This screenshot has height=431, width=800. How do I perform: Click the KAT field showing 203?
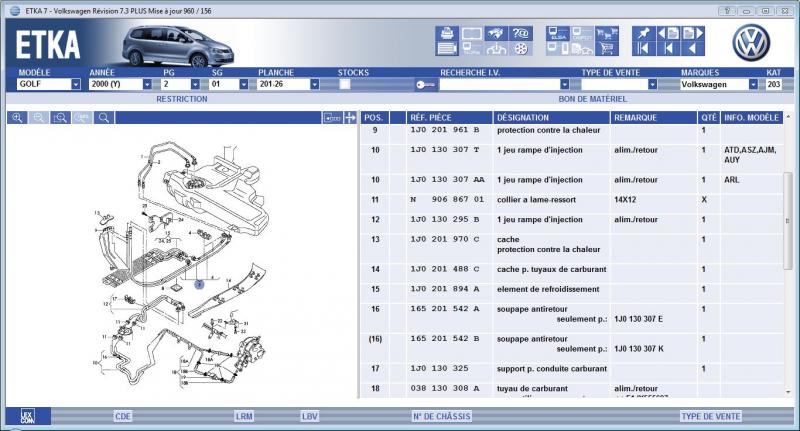[x=773, y=84]
